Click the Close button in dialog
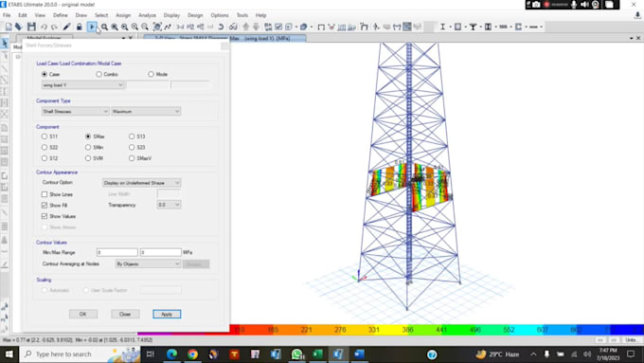 pyautogui.click(x=125, y=314)
